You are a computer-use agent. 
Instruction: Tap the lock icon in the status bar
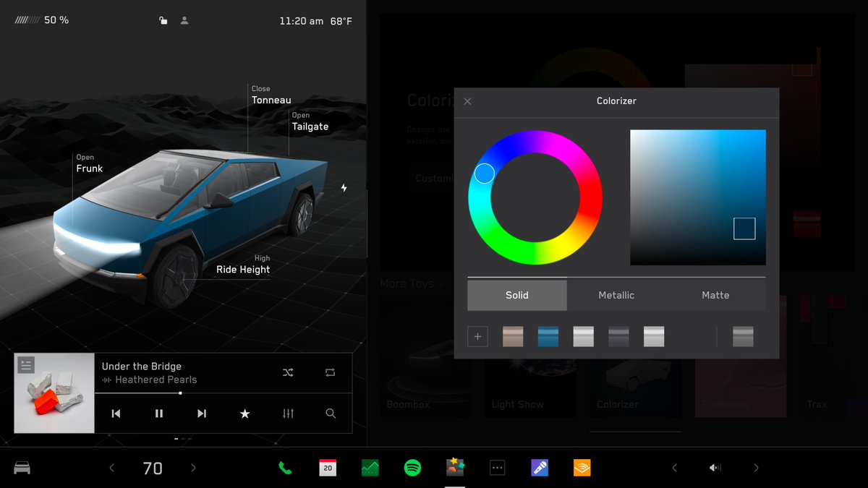pos(163,21)
